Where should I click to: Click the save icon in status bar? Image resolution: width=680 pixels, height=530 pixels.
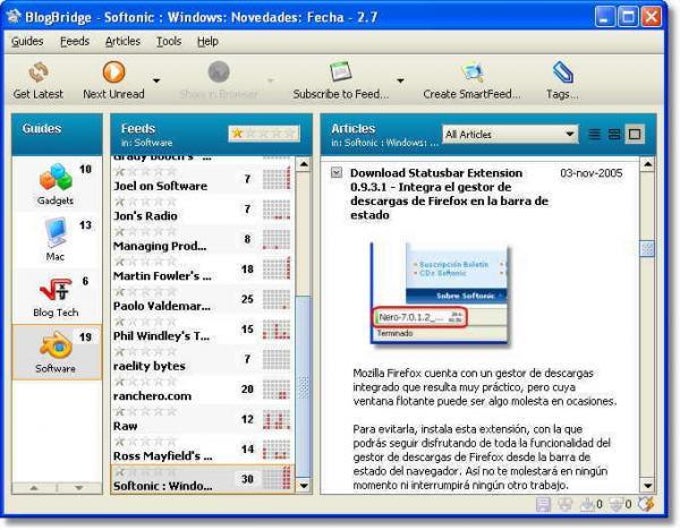click(x=543, y=504)
